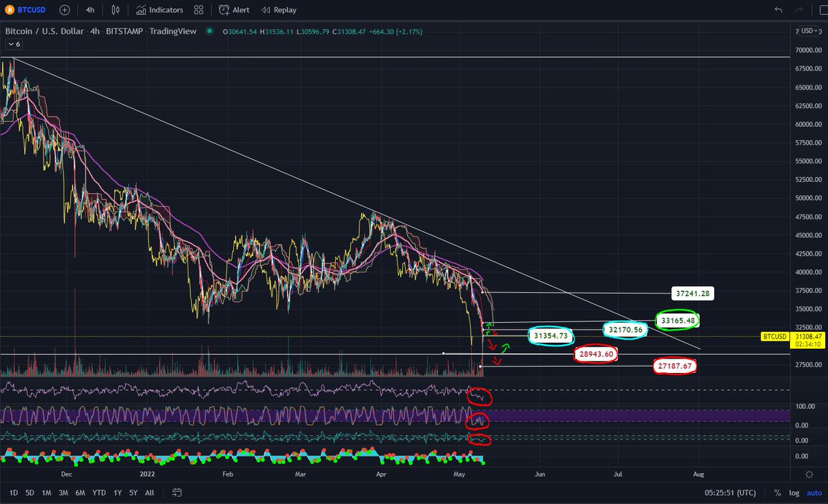
Task: Toggle auto scale mode
Action: point(813,493)
